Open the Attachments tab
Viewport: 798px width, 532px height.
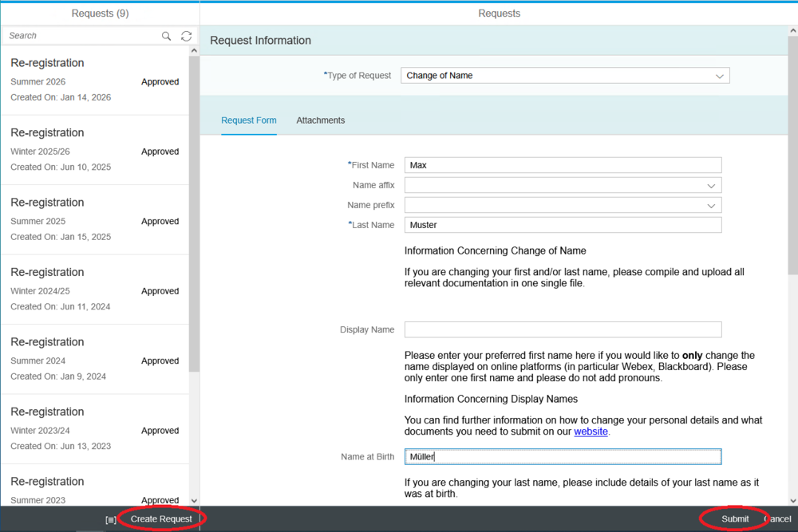coord(321,120)
